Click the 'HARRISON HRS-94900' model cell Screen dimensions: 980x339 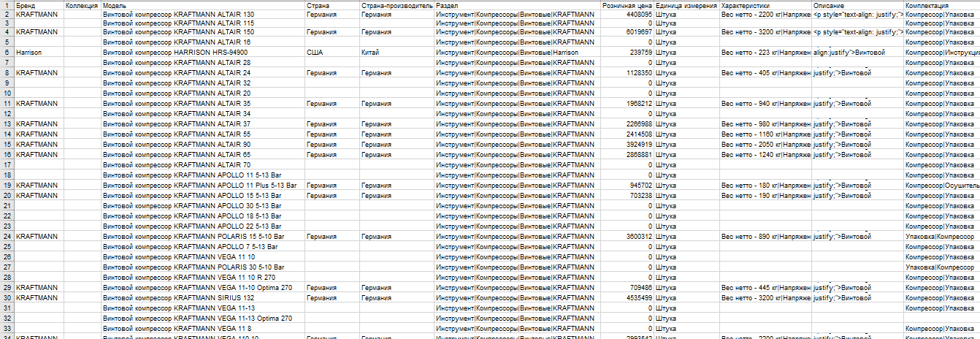pyautogui.click(x=203, y=53)
